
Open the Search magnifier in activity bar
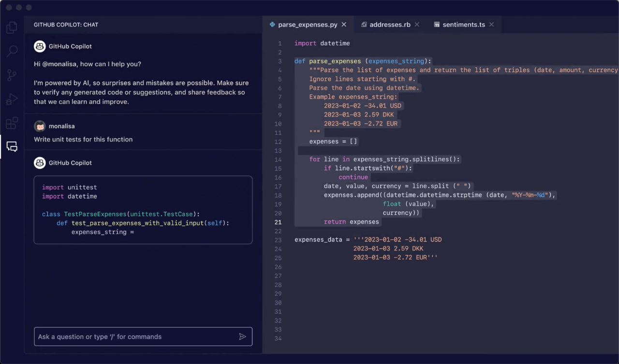pos(12,51)
